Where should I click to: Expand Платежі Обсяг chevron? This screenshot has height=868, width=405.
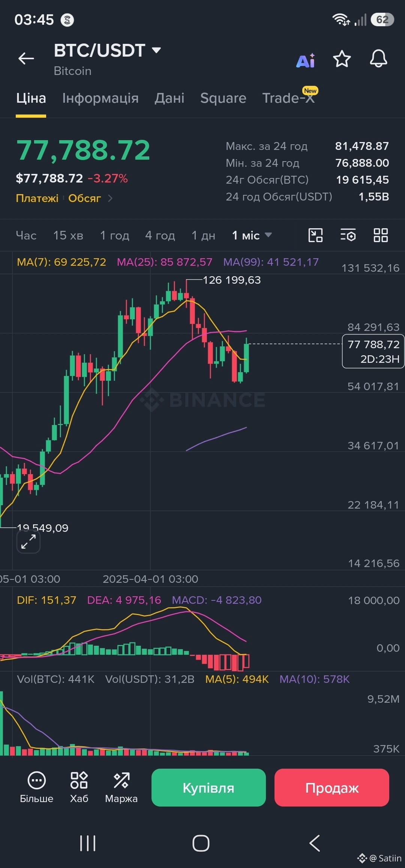110,198
